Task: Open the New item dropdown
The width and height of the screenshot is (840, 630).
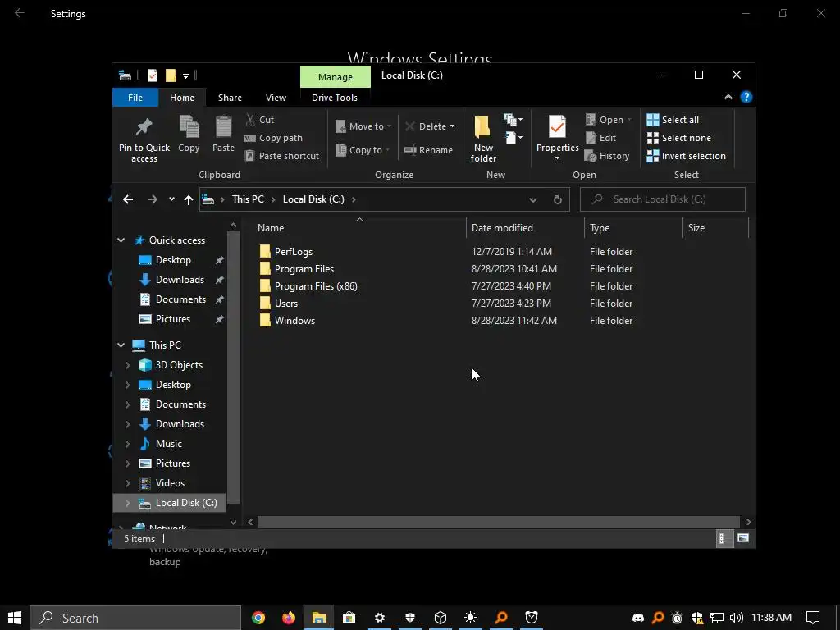Action: click(x=514, y=120)
